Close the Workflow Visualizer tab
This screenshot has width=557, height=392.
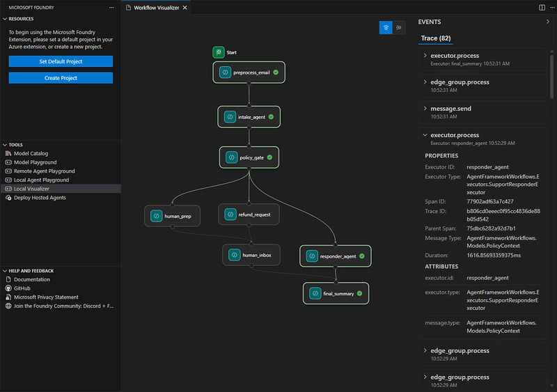185,8
